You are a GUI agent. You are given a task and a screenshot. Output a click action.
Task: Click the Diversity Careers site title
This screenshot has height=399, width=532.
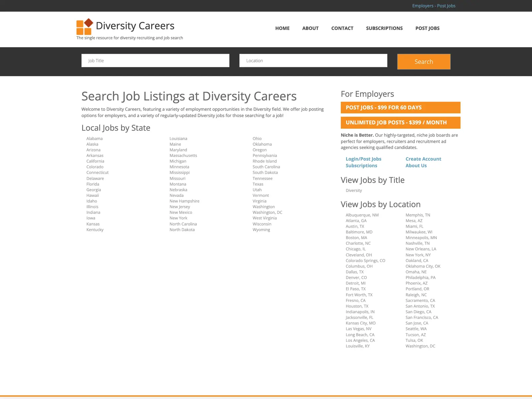[x=135, y=26]
